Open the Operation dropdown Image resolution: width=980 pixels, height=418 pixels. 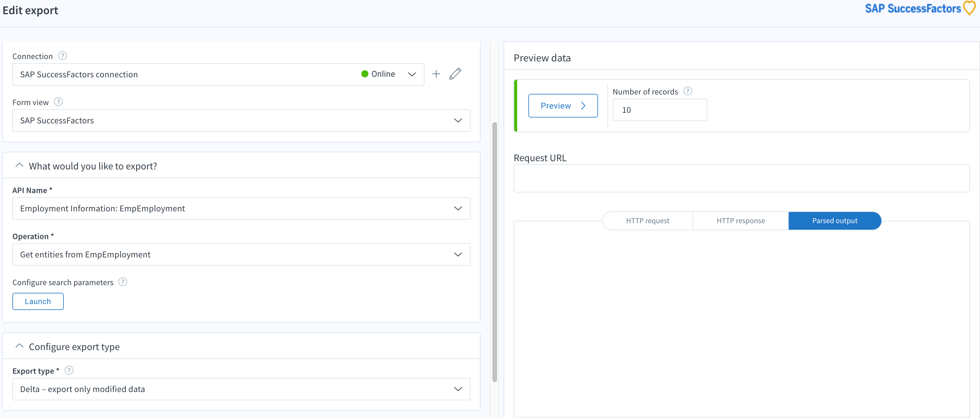click(x=241, y=254)
